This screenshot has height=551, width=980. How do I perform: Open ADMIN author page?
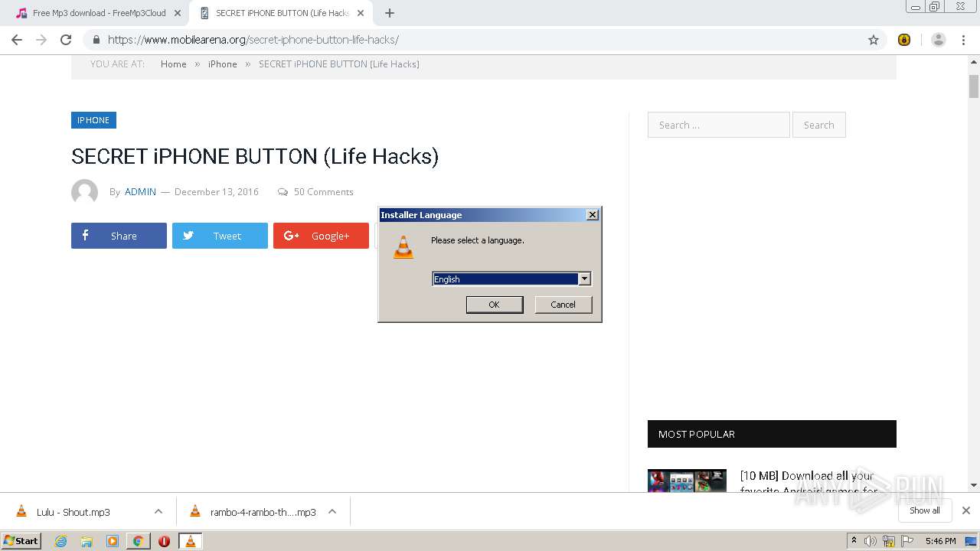(x=140, y=192)
